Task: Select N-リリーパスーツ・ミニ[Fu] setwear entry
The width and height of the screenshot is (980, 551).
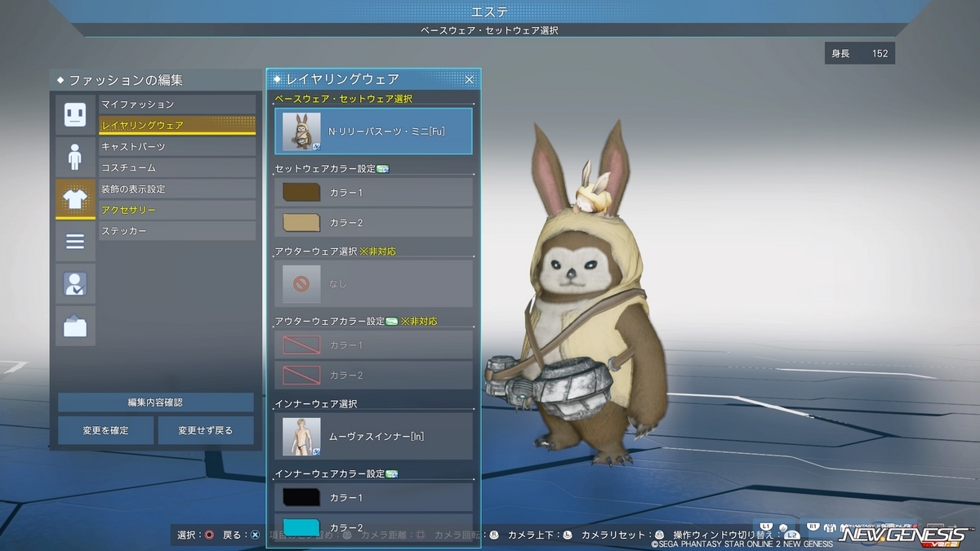Action: [373, 131]
